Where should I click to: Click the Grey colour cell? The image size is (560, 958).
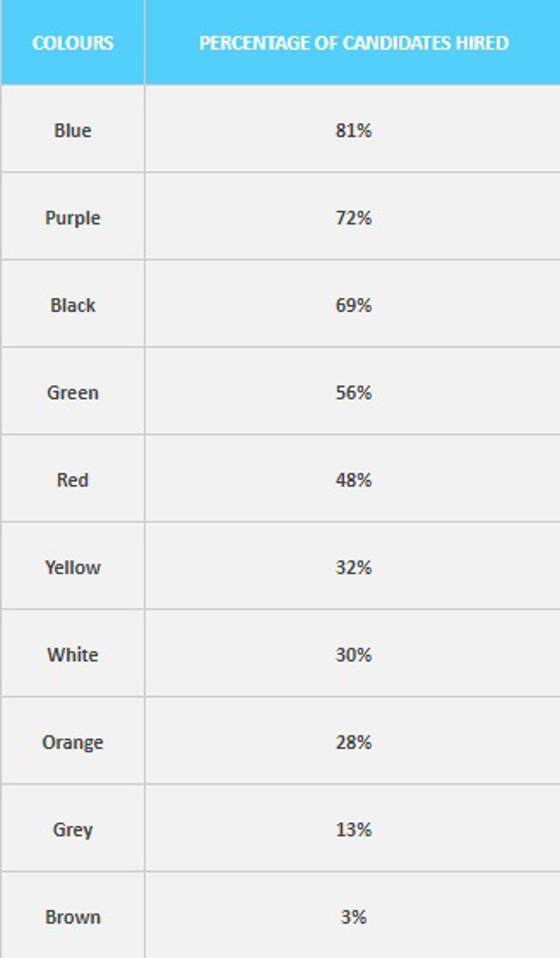coord(73,829)
